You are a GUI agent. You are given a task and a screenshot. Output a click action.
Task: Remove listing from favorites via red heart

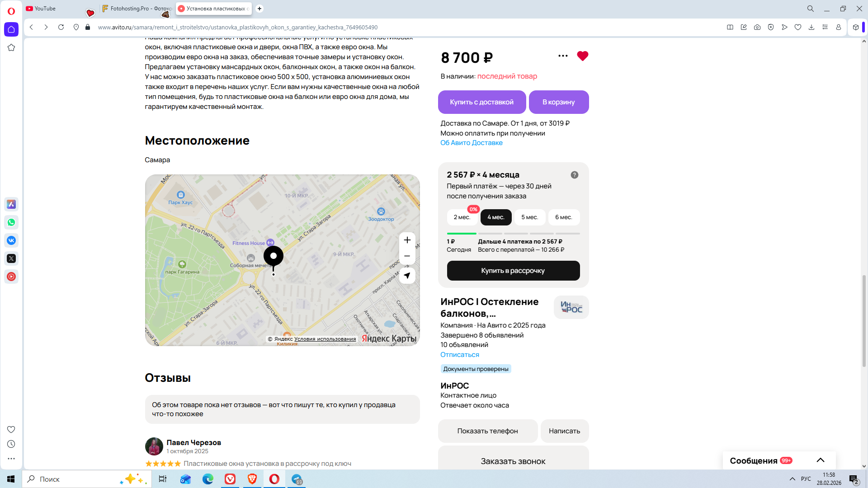(x=582, y=56)
